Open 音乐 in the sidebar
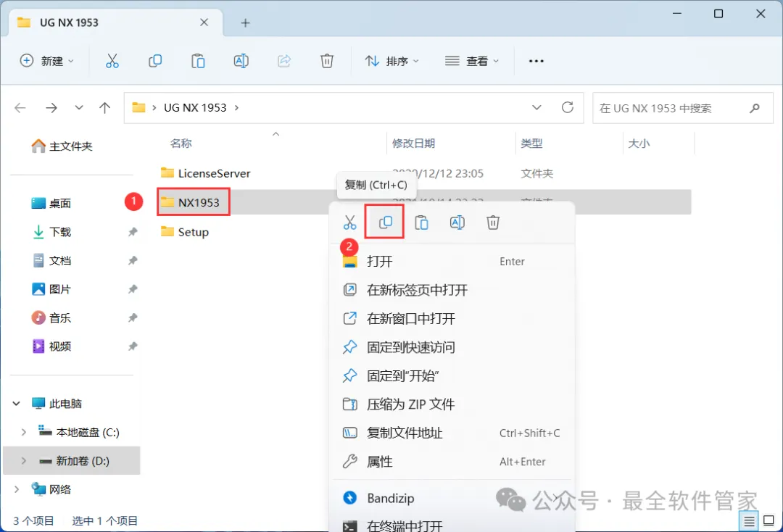The image size is (783, 532). pos(51,317)
